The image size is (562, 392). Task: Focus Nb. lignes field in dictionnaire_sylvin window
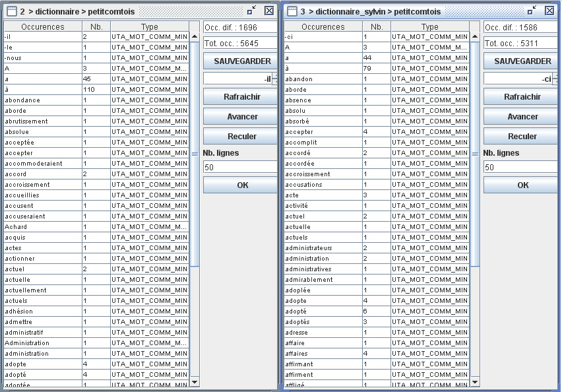(x=520, y=168)
